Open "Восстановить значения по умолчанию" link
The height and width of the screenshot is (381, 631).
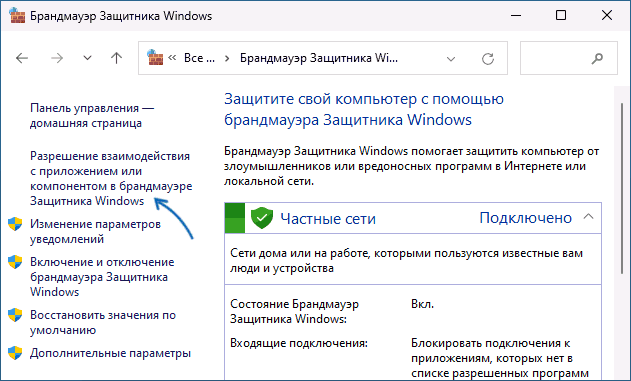tap(103, 322)
